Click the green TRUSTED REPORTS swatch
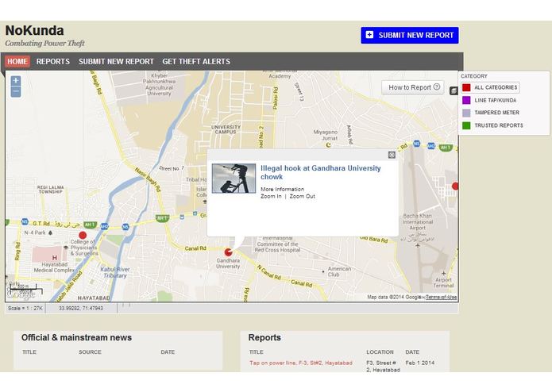 coord(466,125)
